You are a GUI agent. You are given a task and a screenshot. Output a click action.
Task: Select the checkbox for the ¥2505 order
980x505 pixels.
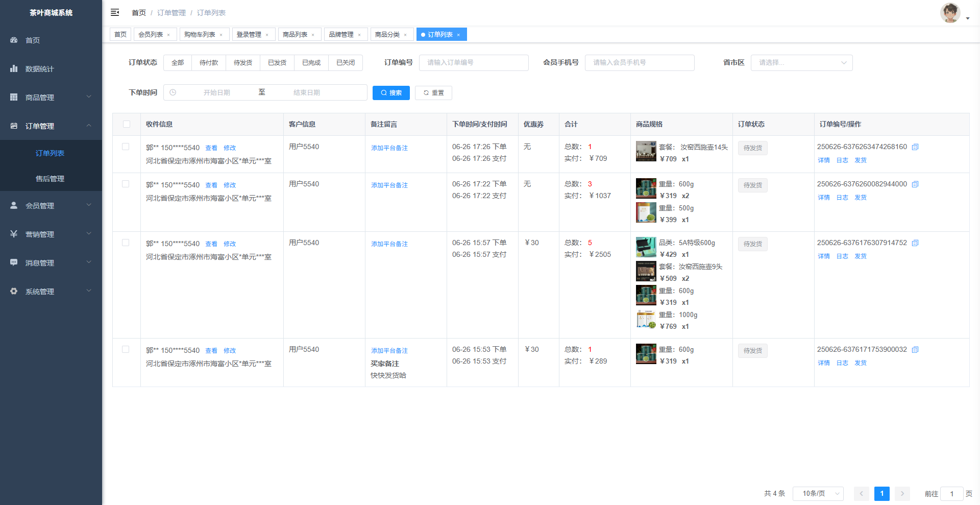[126, 243]
